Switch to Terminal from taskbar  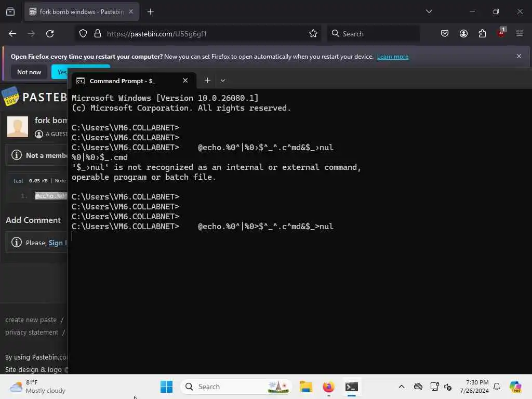pos(352,387)
